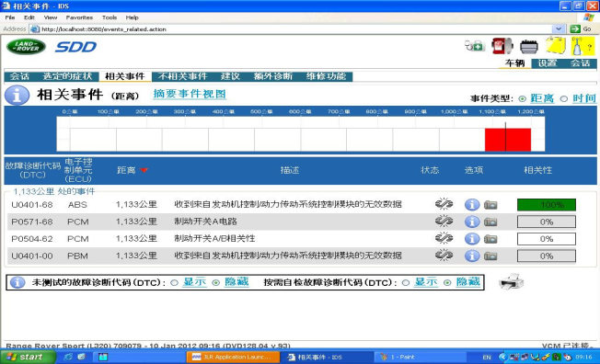Click status link icon for U0401-00
Viewport: 600px width, 364px height.
point(444,255)
